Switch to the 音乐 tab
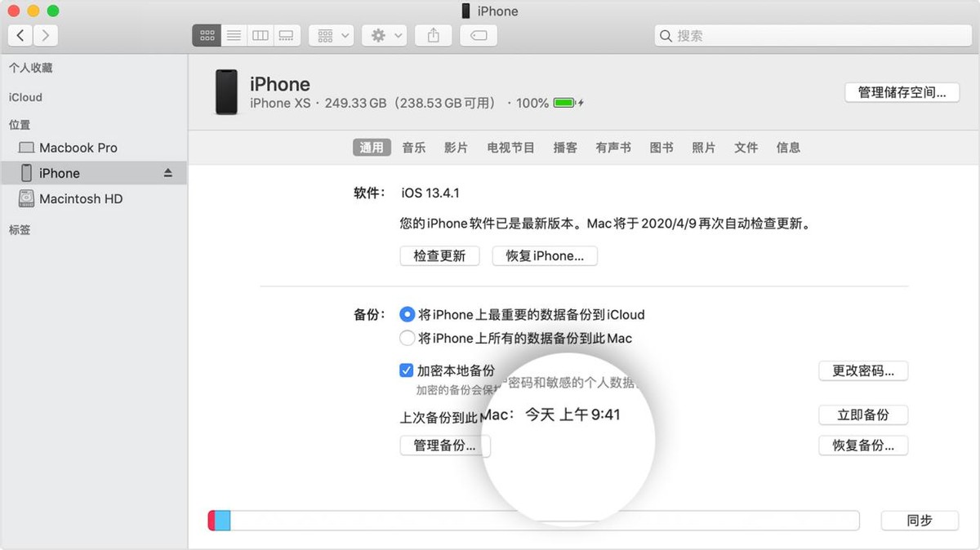The height and width of the screenshot is (550, 980). click(x=414, y=147)
